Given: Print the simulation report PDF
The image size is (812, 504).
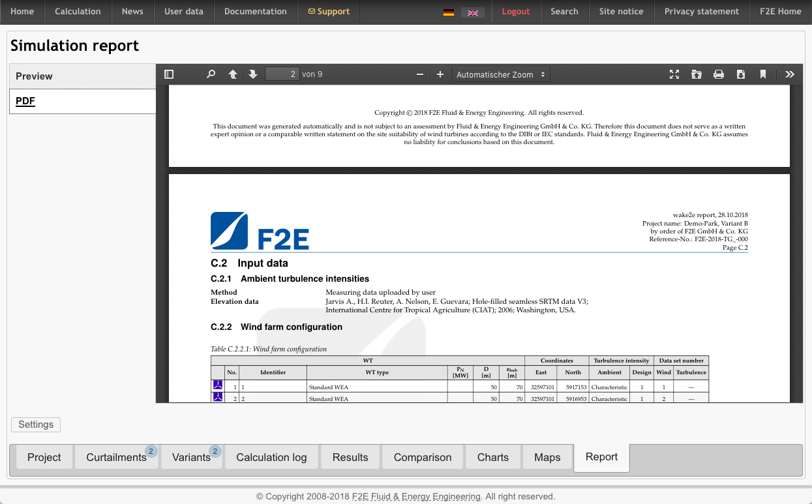Looking at the screenshot, I should pos(718,74).
